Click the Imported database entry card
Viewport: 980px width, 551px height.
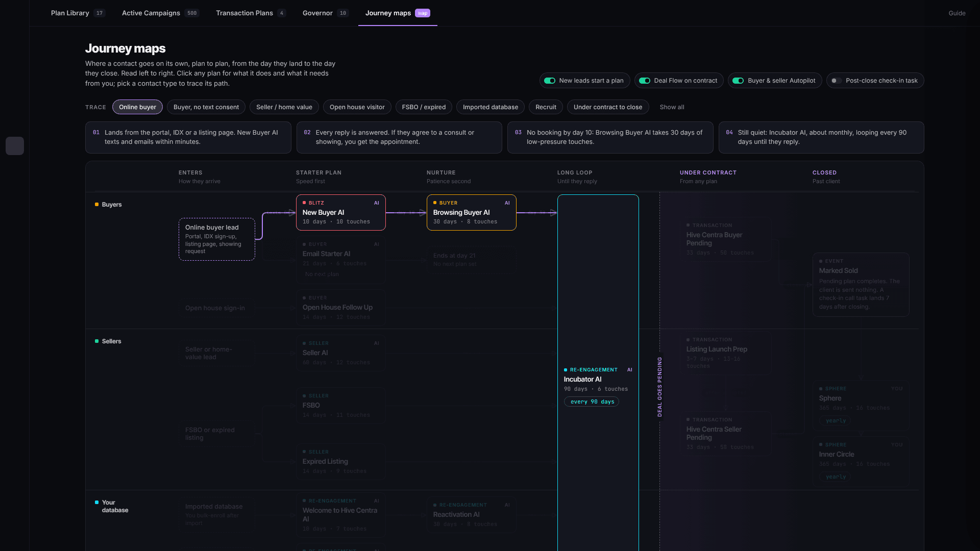[217, 514]
